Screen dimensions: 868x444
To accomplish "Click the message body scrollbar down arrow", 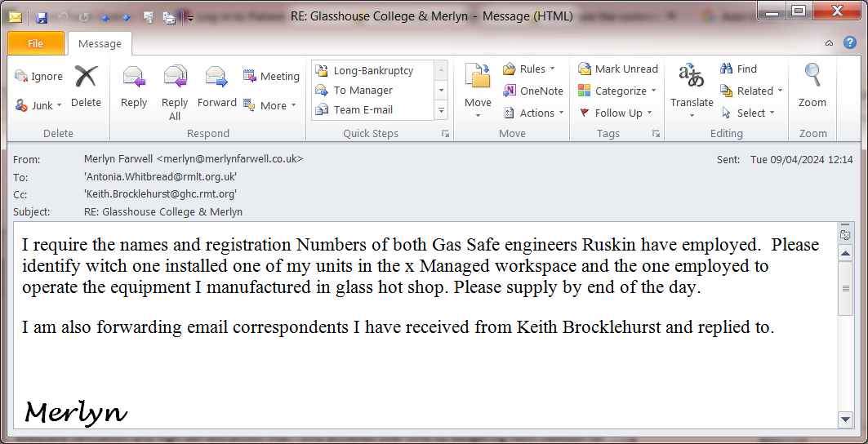I will pyautogui.click(x=845, y=419).
